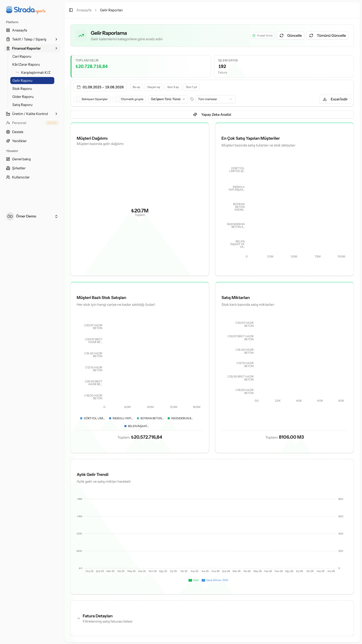Click the calendar icon in date range
This screenshot has height=644, width=362.
(x=79, y=87)
